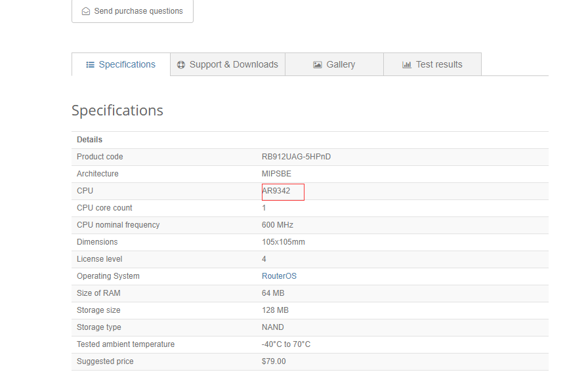Image resolution: width=588 pixels, height=387 pixels.
Task: Click the product code RB912UAG-5HPnD
Action: [x=296, y=156]
